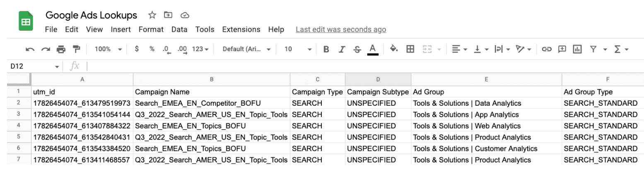Open the zoom 100% dropdown

coord(108,49)
